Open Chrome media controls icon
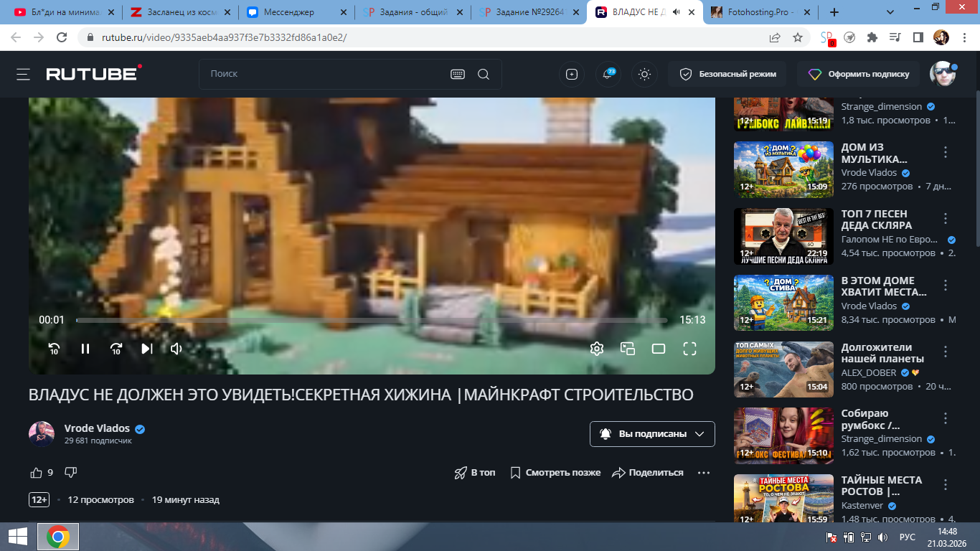This screenshot has height=551, width=980. coord(895,37)
